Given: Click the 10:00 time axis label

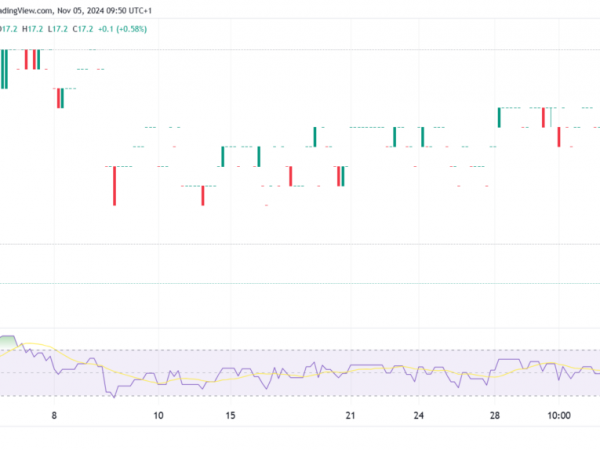Looking at the screenshot, I should click(558, 415).
